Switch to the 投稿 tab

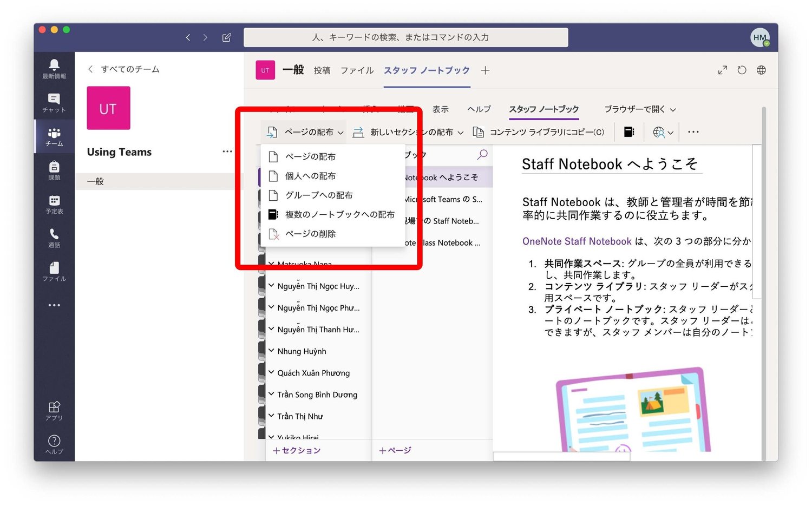tap(322, 70)
